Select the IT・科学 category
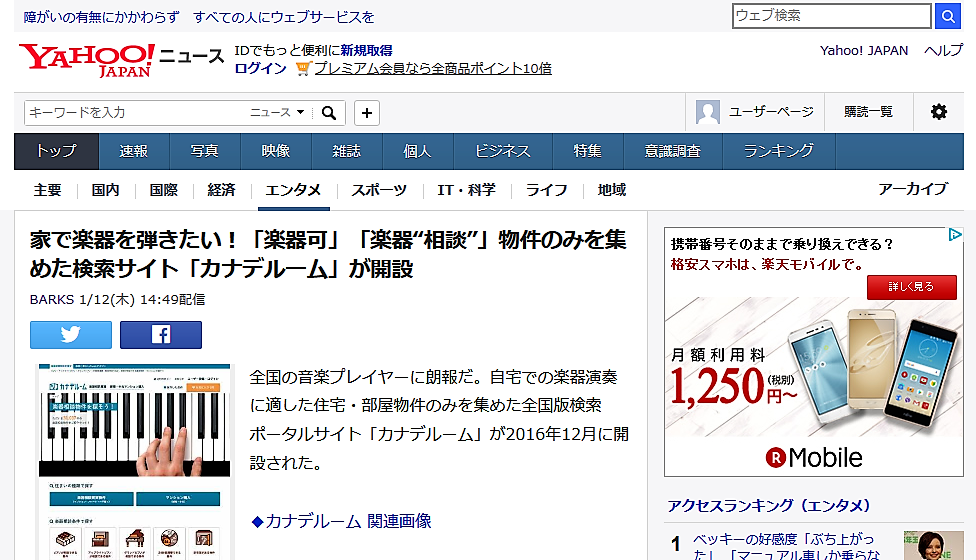This screenshot has width=976, height=560. 466,190
